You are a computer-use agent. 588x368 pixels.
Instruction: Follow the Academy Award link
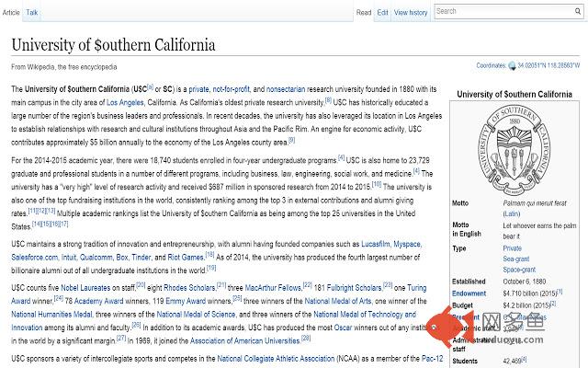98,301
